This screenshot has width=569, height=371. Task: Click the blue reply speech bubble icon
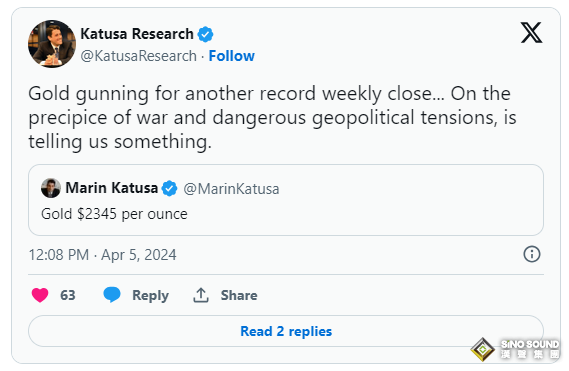(x=112, y=294)
